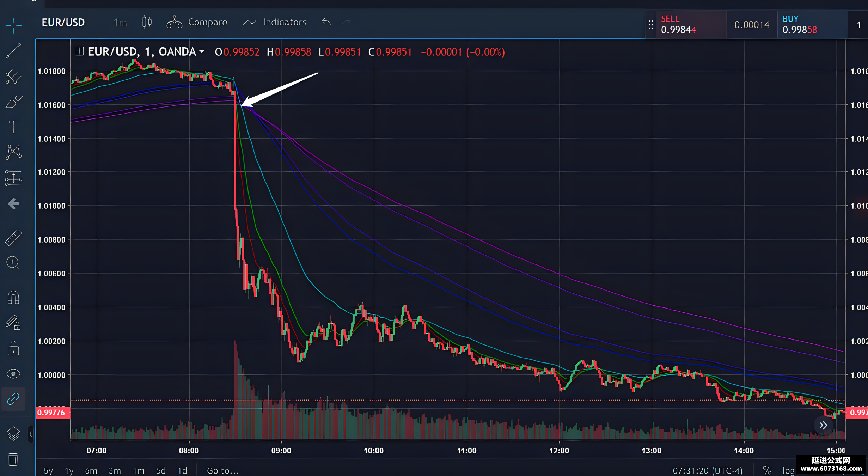Hide all drawings with eye icon
The height and width of the screenshot is (476, 868).
click(x=13, y=374)
